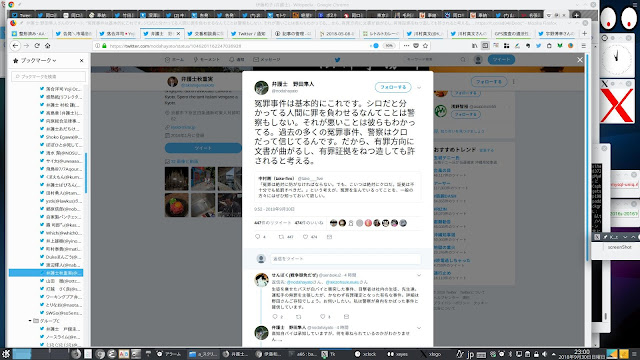
Task: Open Twitter メッセージ nav item
Action: (x=267, y=60)
